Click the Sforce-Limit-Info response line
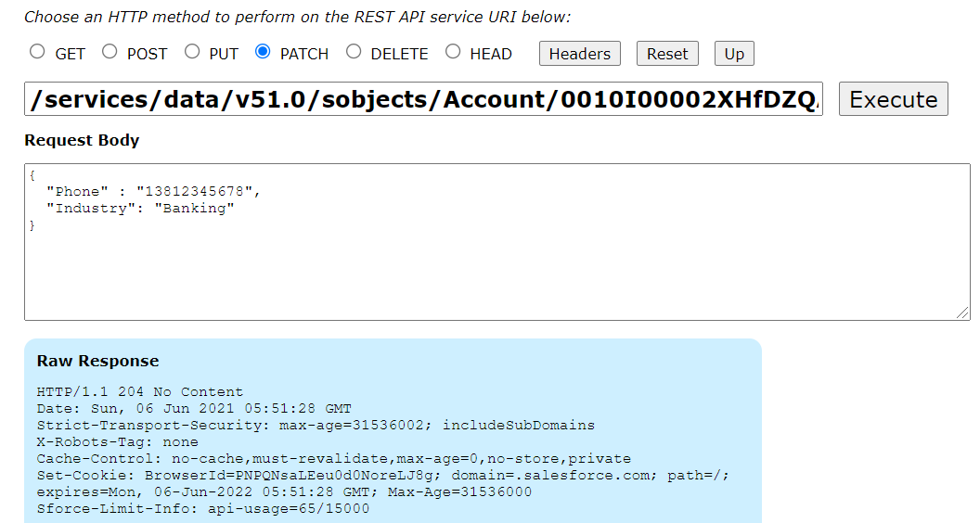This screenshot has height=523, width=980. point(203,509)
